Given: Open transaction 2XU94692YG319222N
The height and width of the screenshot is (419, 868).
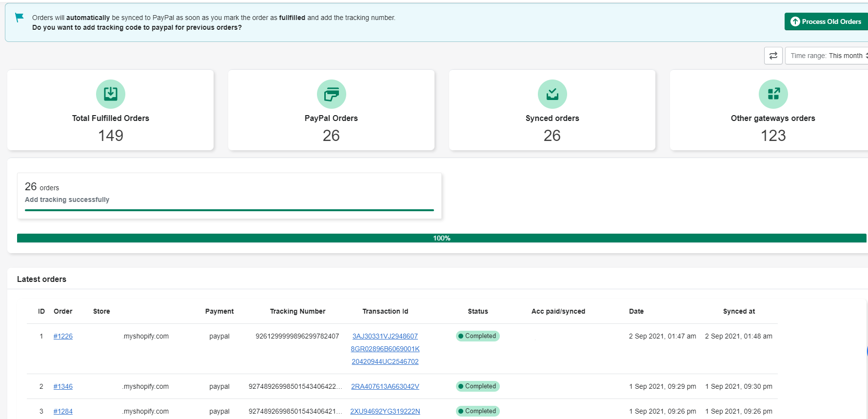Looking at the screenshot, I should [x=385, y=411].
